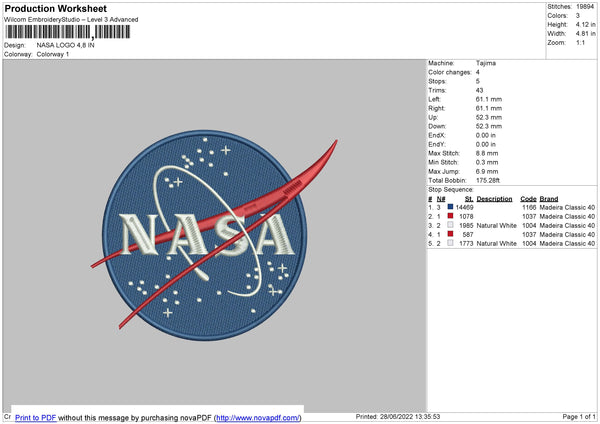
Task: Click the design name 'NASA LOGO 4,8 IN'
Action: coord(65,45)
